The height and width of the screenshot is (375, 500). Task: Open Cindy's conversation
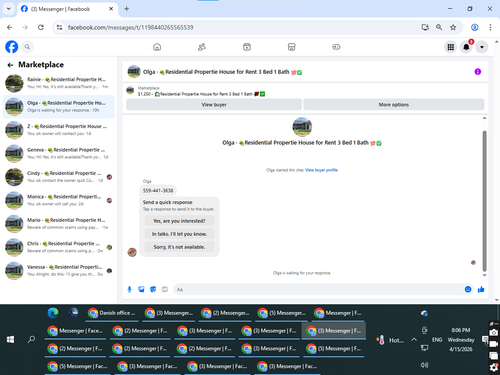pyautogui.click(x=59, y=177)
